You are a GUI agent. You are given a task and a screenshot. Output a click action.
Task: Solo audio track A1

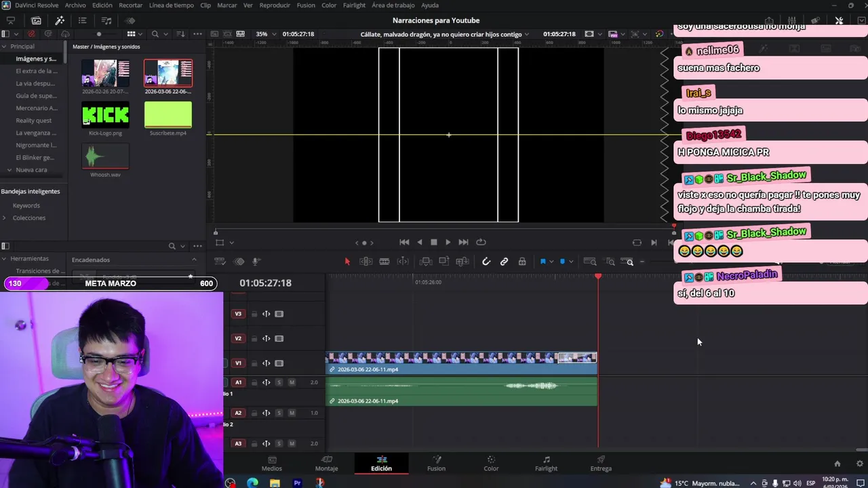(x=279, y=382)
